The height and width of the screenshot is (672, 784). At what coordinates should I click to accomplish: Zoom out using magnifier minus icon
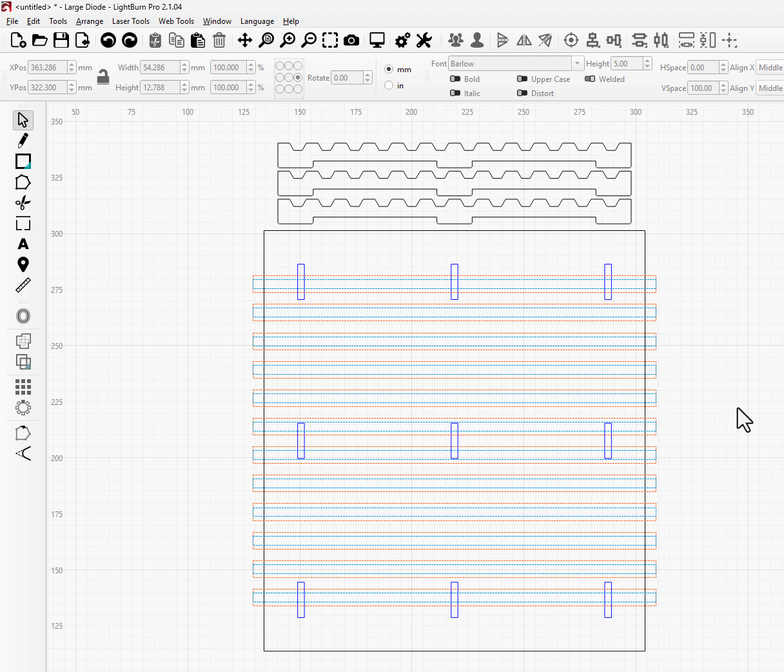coord(309,41)
